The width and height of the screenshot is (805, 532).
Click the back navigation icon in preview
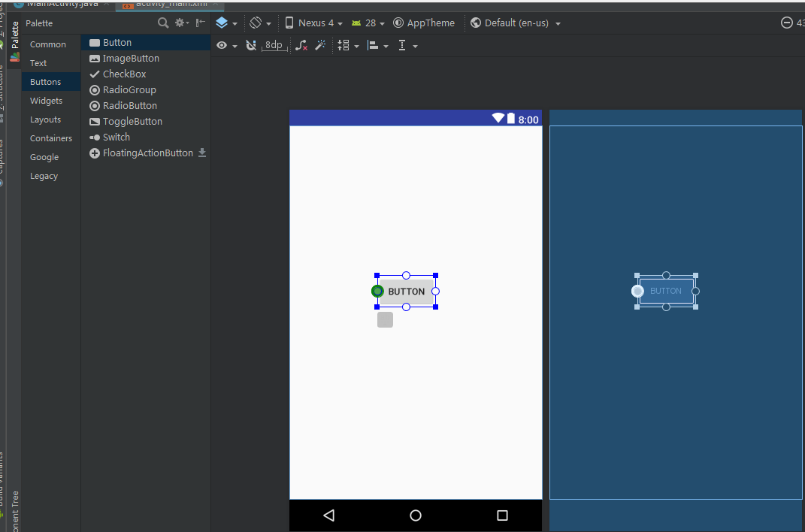point(329,515)
